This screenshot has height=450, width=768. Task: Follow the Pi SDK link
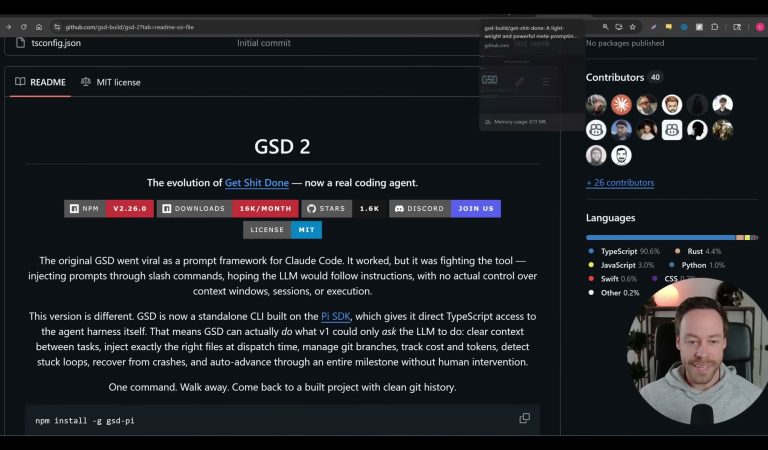point(336,316)
